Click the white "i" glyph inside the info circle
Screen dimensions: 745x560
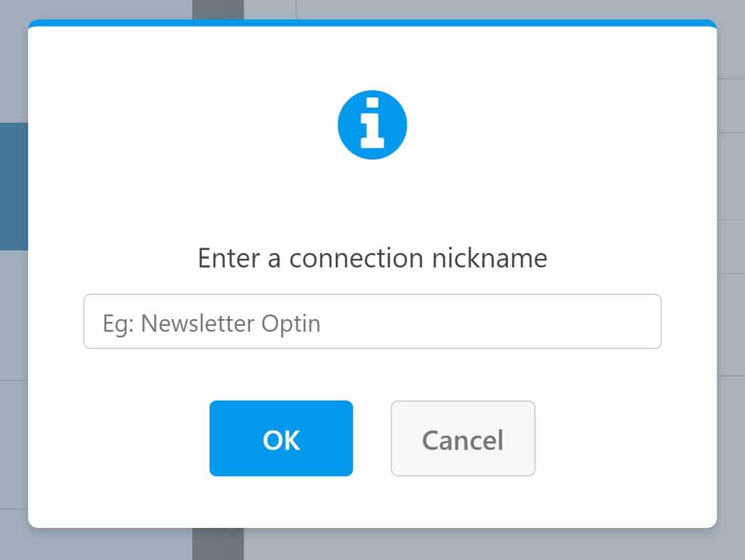click(x=372, y=123)
